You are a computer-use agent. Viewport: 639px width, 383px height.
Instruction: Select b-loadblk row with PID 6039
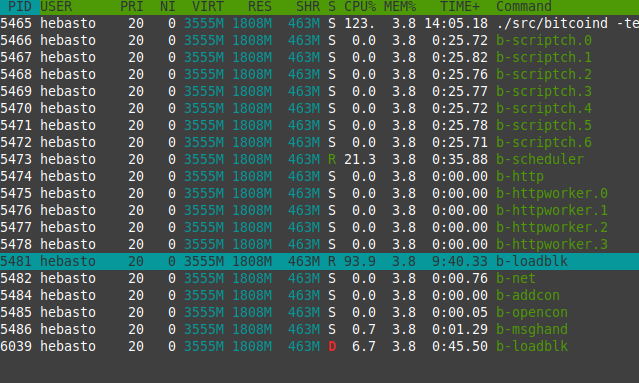[x=320, y=346]
